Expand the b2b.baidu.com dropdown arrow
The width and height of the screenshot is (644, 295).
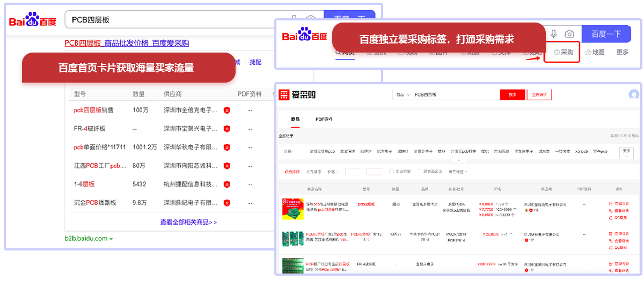(111, 239)
